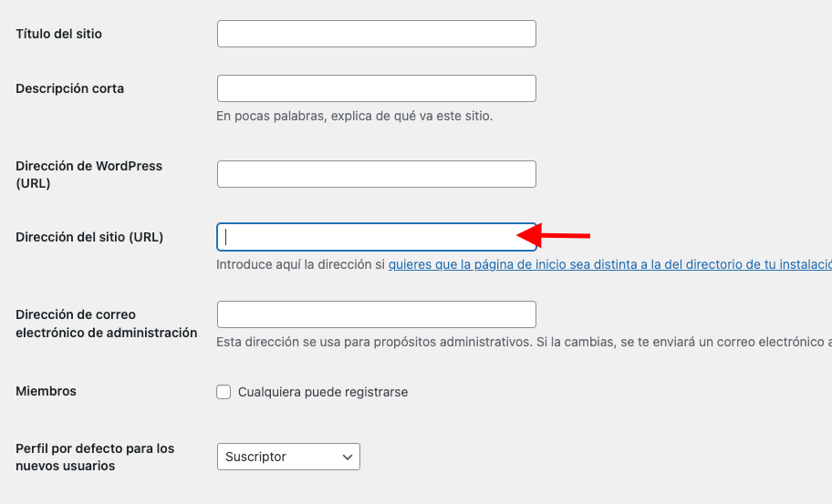Click the Dirección de WordPress (URL) field
This screenshot has width=832, height=504.
point(376,174)
